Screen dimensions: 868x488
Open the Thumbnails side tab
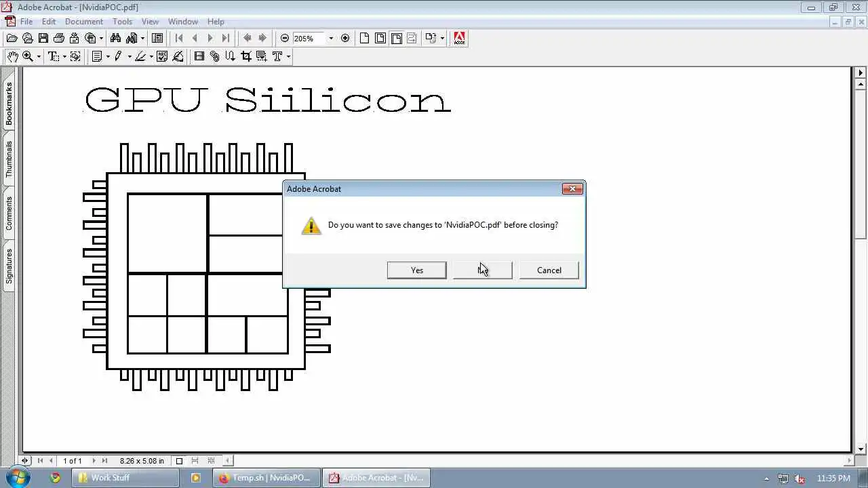pos(9,159)
